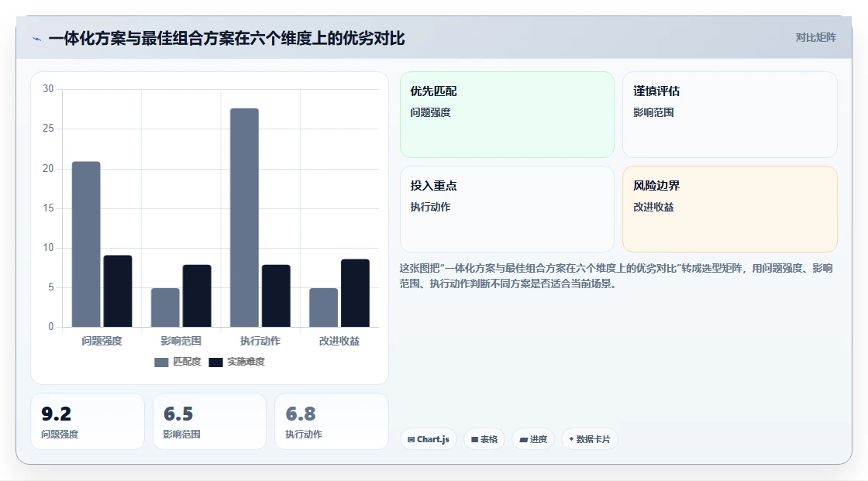Click the 实施难度 bar for 执行动作
Screen dimensions: 868x481
pyautogui.click(x=276, y=296)
